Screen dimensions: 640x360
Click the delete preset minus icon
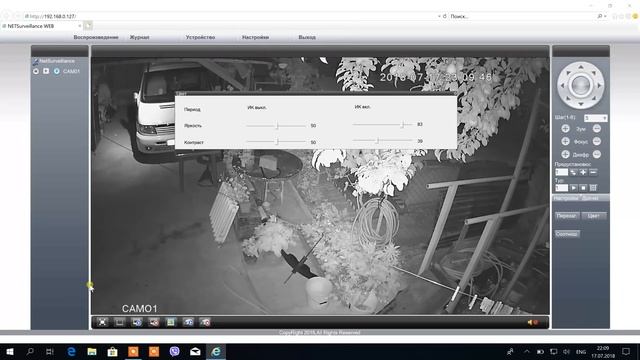click(x=593, y=172)
